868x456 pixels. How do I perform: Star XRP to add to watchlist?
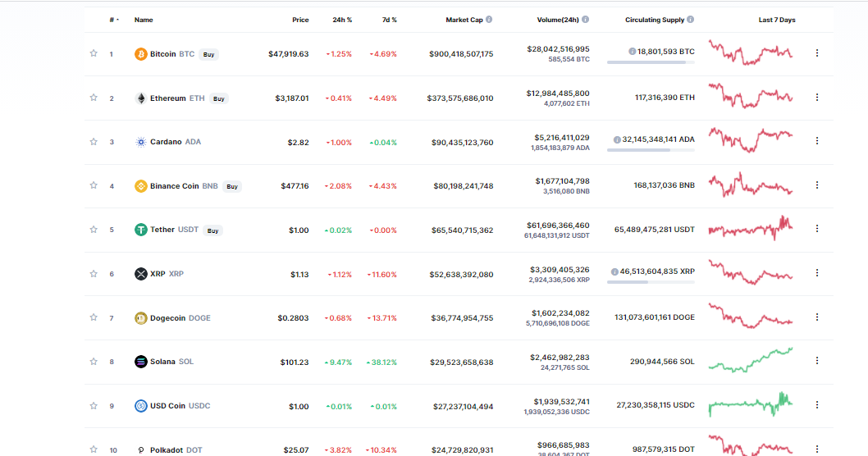pyautogui.click(x=94, y=274)
